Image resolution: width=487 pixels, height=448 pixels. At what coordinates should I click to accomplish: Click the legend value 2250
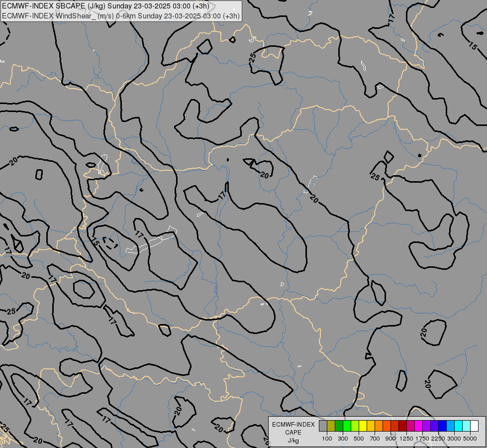tap(438, 439)
